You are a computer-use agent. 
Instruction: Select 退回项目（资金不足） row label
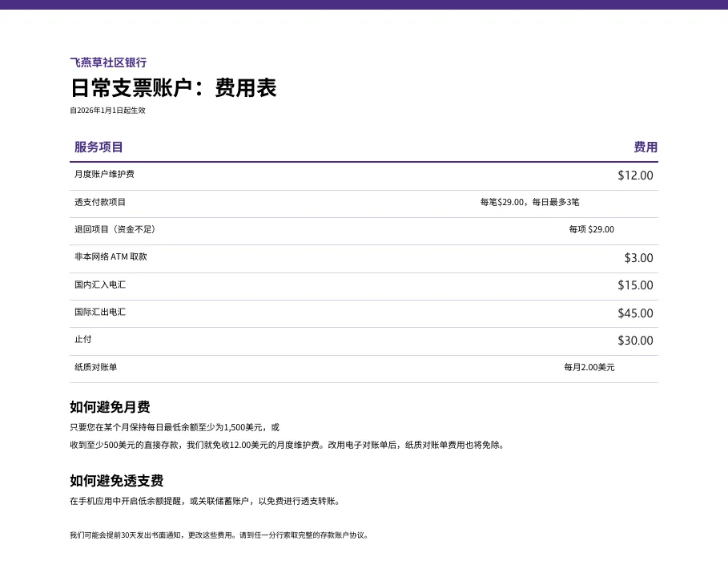click(115, 229)
